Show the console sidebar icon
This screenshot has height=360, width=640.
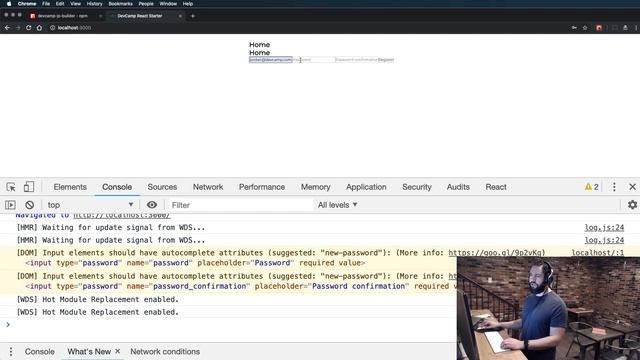click(x=10, y=205)
